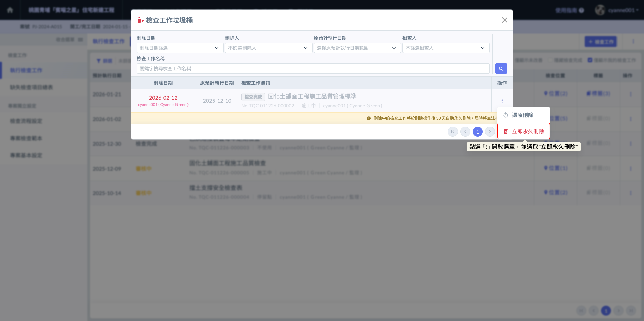644x321 pixels.
Task: Click the info icon in the yellow notice bar
Action: click(369, 118)
